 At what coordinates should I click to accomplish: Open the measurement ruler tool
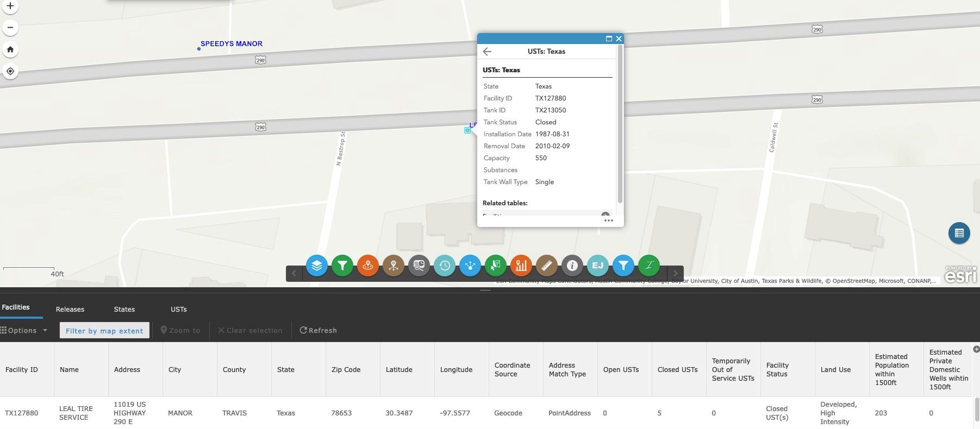(x=546, y=266)
